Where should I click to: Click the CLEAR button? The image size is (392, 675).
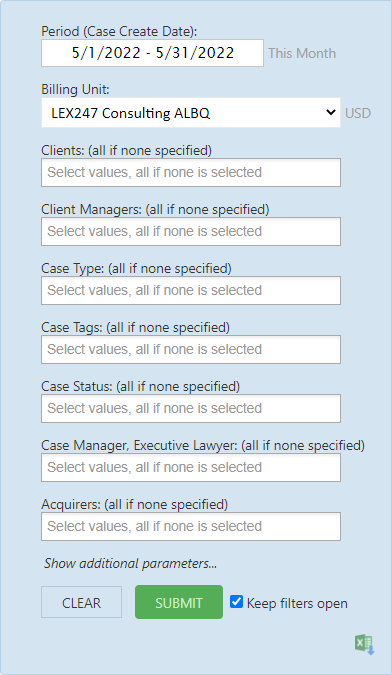[x=81, y=602]
